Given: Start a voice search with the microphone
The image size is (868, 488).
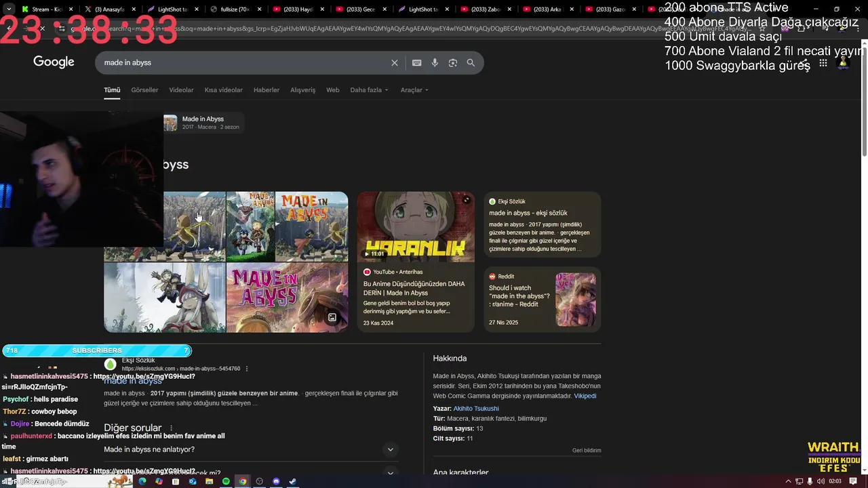Looking at the screenshot, I should 435,62.
